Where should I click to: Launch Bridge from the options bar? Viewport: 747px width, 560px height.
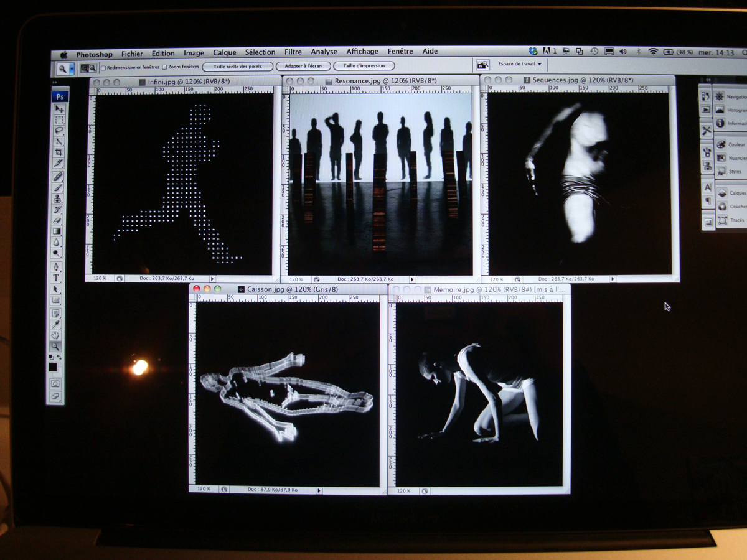[x=482, y=64]
